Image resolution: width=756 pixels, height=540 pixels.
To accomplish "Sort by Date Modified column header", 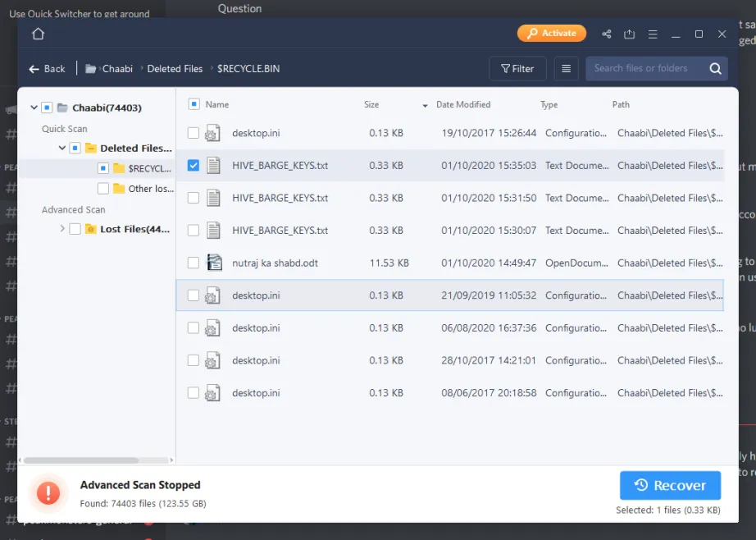I will pyautogui.click(x=462, y=104).
